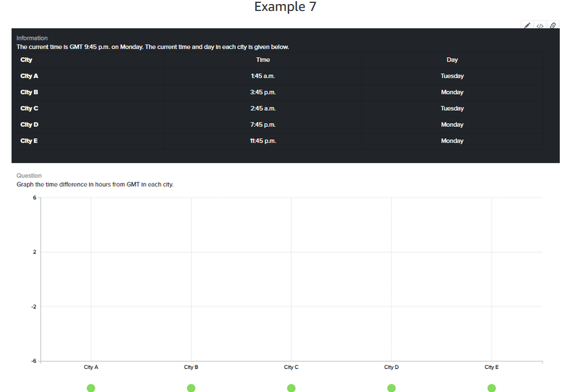This screenshot has height=392, width=569.
Task: Click 'Tuesday' in the City A row
Action: point(452,76)
